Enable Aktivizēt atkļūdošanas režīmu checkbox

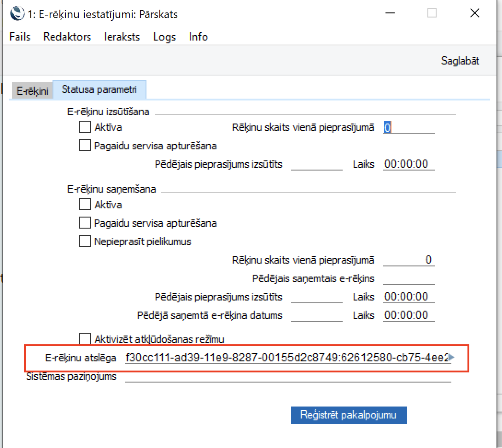(85, 339)
